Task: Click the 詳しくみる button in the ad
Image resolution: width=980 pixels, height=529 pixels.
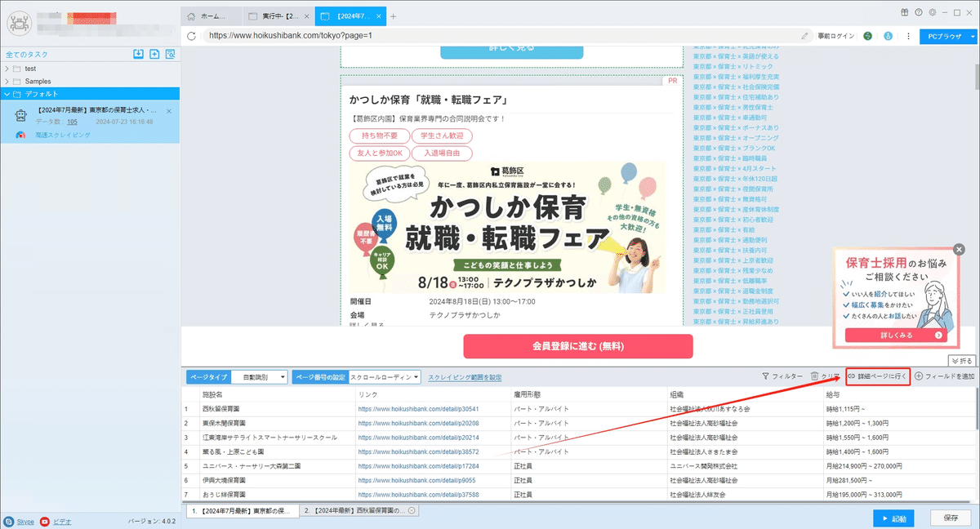Action: pos(896,335)
